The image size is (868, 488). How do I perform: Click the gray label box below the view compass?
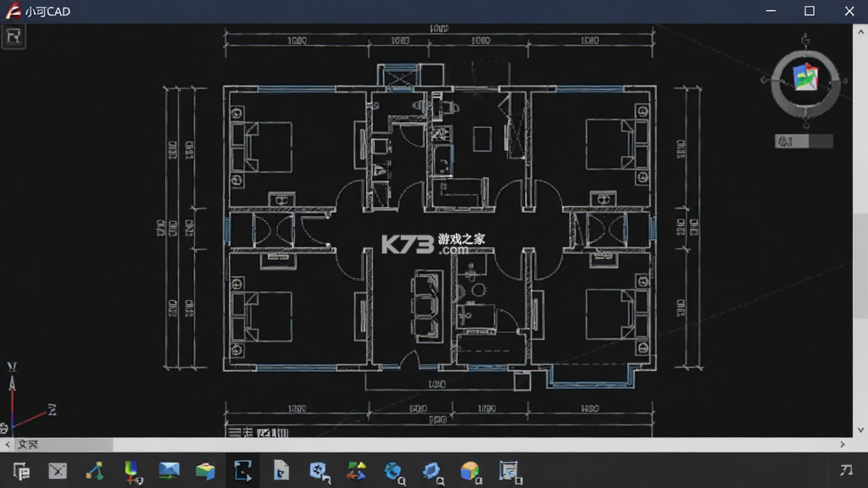pos(804,141)
